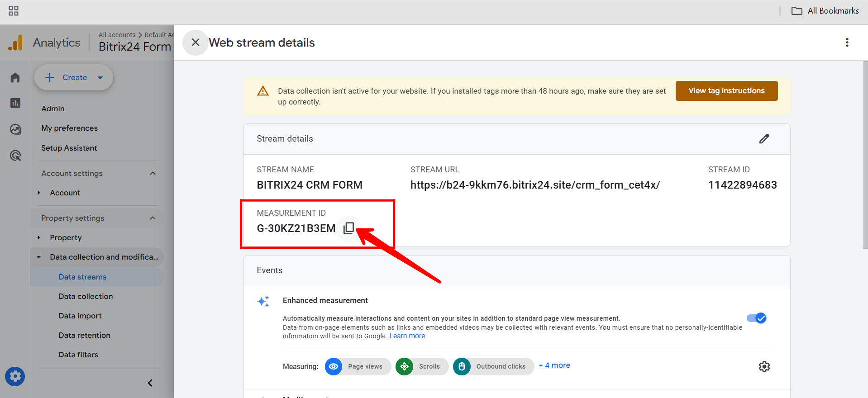The width and height of the screenshot is (868, 398).
Task: Open Explore icon in left rail
Action: pyautogui.click(x=15, y=129)
